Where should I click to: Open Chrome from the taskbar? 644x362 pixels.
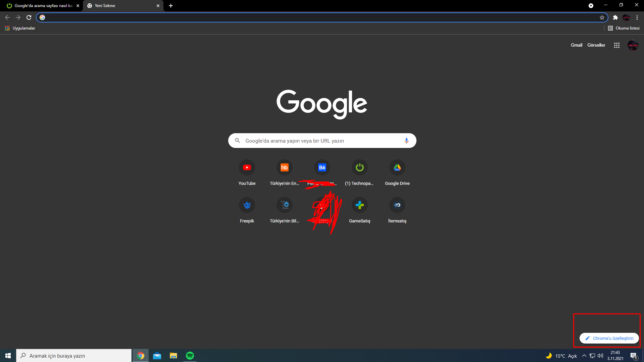pos(141,356)
